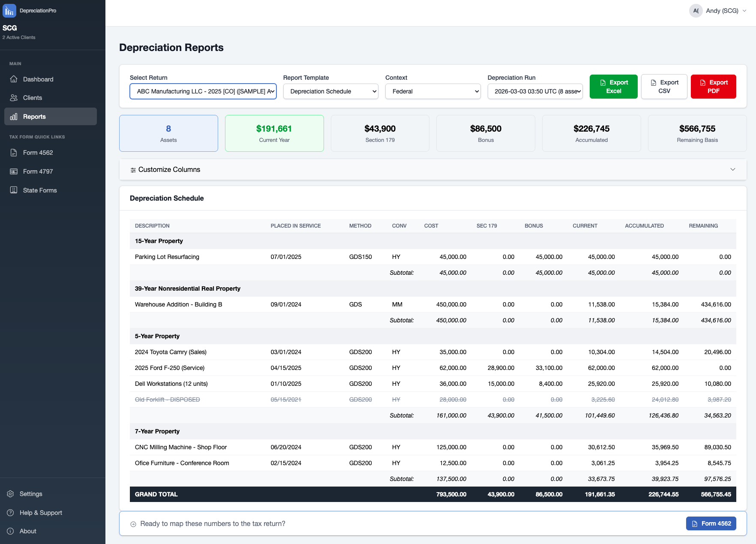The height and width of the screenshot is (544, 756).
Task: Click the DESCRIPTION column header
Action: 152,226
